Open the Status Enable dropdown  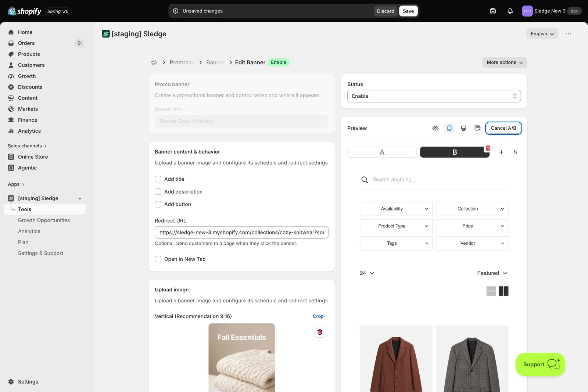434,96
